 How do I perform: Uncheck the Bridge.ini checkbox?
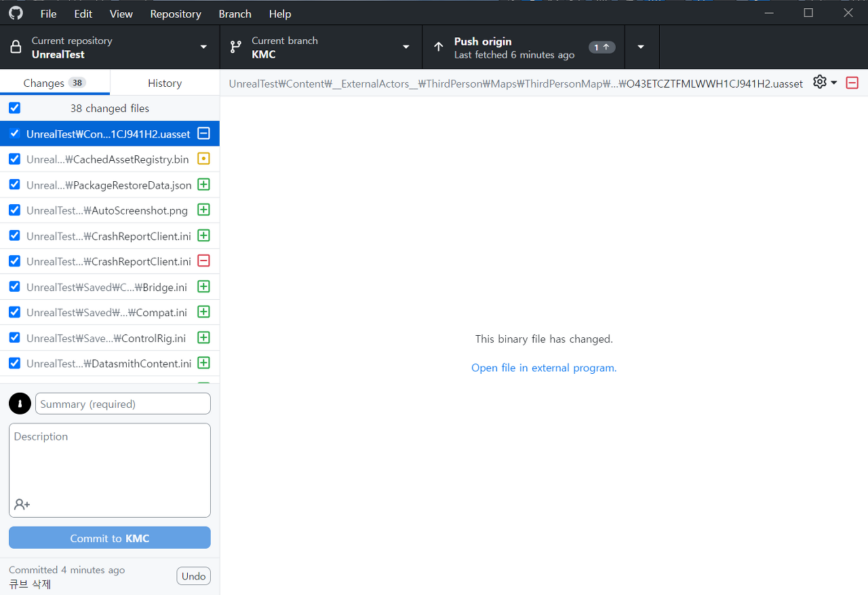pos(14,286)
